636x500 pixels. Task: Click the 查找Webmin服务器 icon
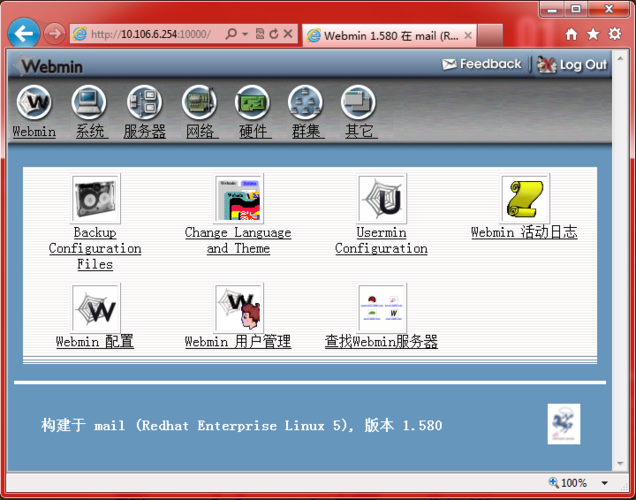(x=382, y=308)
